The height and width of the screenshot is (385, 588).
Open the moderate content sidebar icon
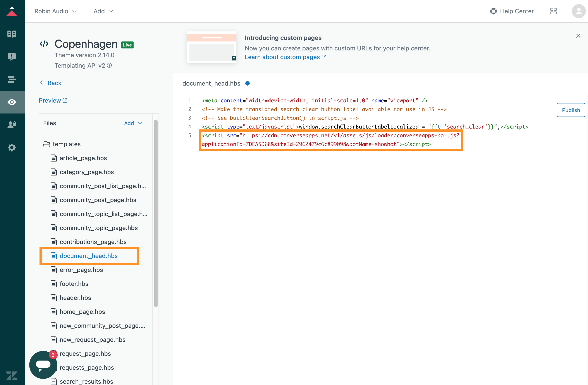coord(12,57)
